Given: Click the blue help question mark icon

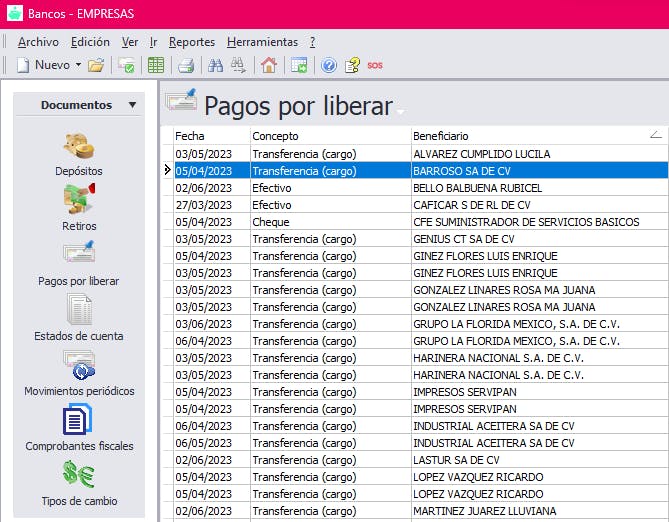Looking at the screenshot, I should (x=329, y=65).
